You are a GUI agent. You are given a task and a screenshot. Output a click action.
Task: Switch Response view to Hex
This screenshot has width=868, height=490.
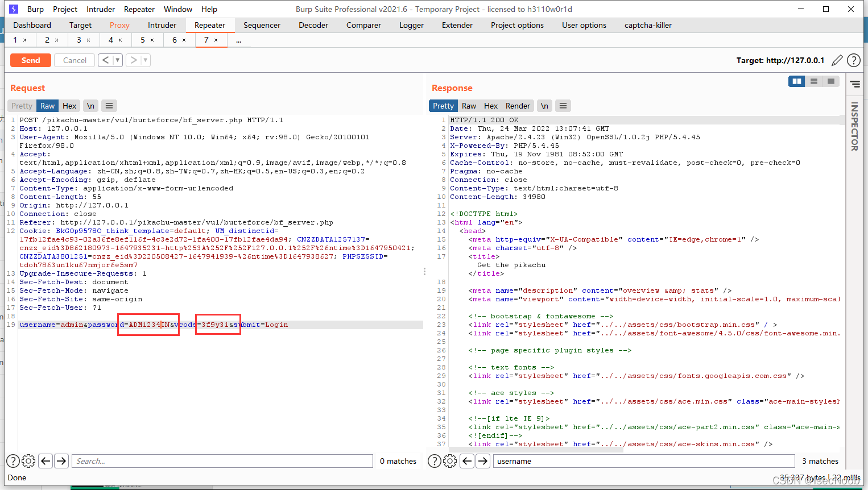click(x=491, y=106)
